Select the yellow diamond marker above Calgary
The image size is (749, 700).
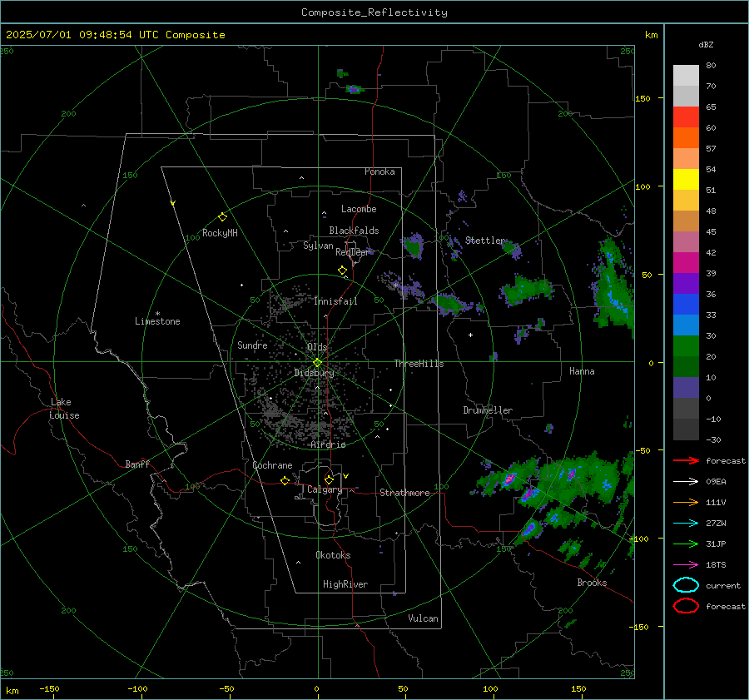tap(329, 479)
